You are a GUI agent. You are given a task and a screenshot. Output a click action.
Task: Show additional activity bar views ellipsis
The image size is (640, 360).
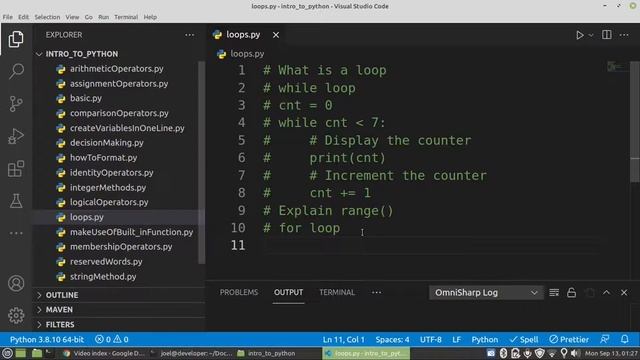[x=16, y=233]
